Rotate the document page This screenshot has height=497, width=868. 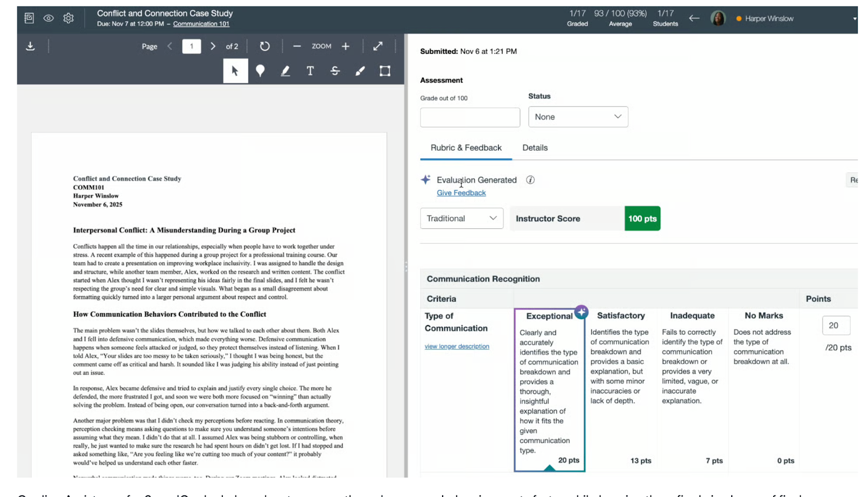pos(265,47)
